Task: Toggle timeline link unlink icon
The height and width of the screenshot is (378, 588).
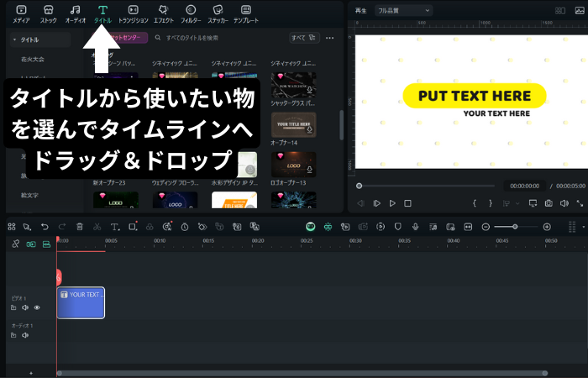Action: click(x=15, y=244)
